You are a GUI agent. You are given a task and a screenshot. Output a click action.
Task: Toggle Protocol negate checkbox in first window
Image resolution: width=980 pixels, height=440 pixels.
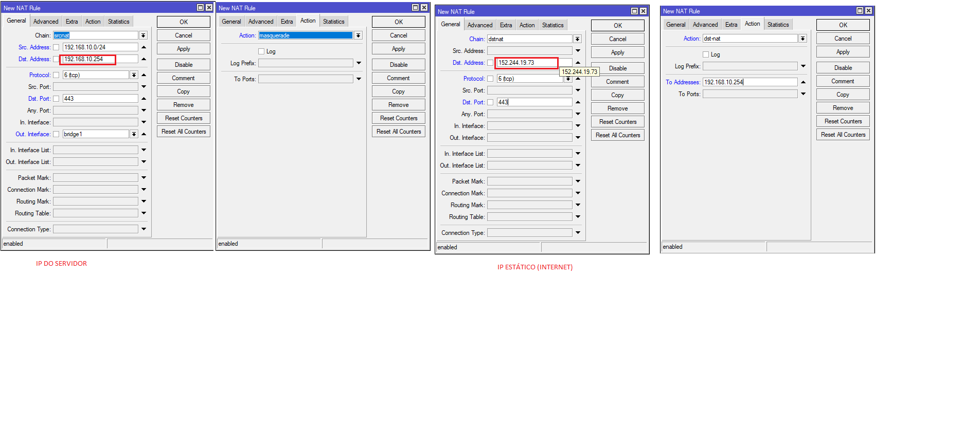point(56,75)
